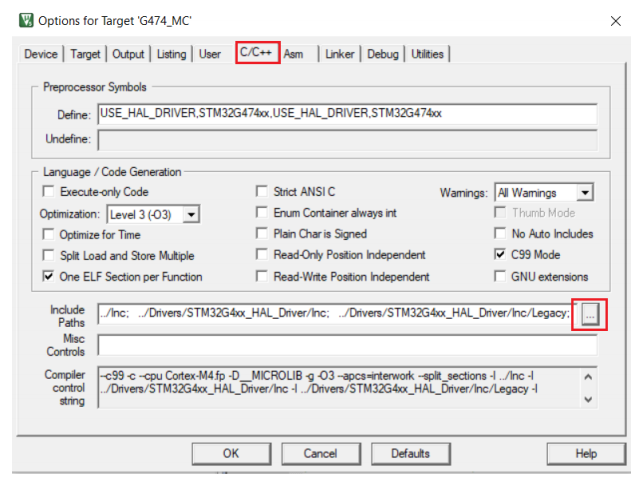This screenshot has width=637, height=482.
Task: Open the Output tab
Action: click(128, 54)
